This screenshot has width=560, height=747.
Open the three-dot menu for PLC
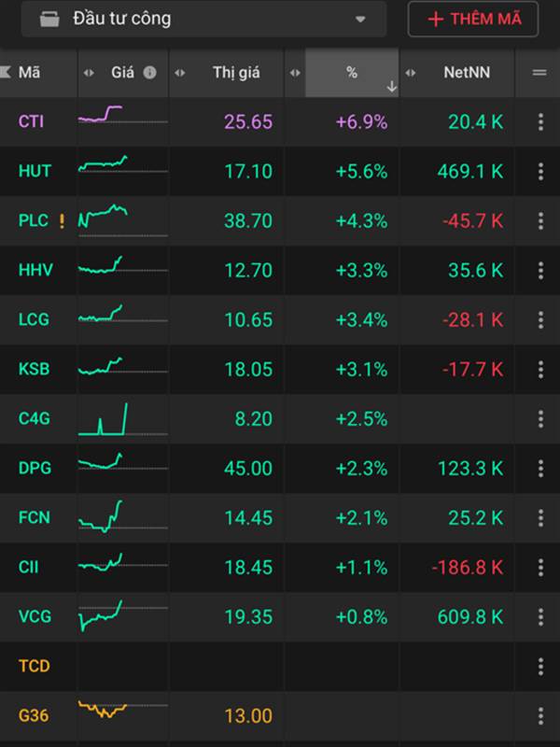[540, 221]
